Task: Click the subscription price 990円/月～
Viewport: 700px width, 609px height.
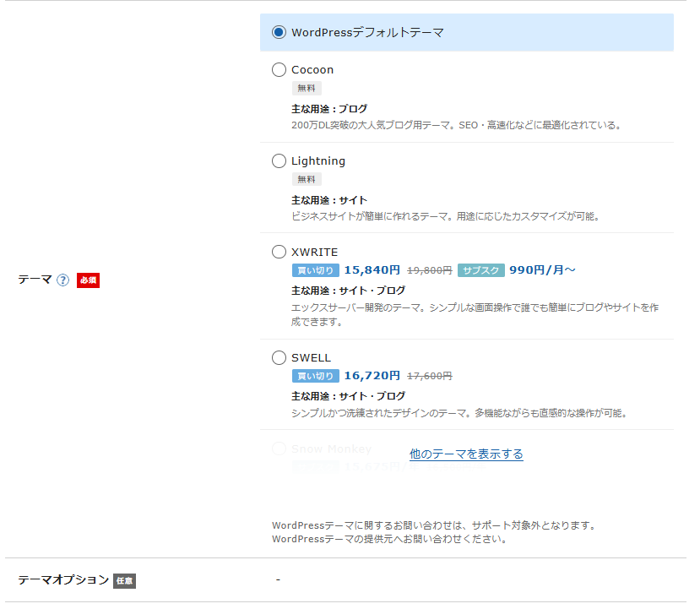Action: pyautogui.click(x=542, y=270)
